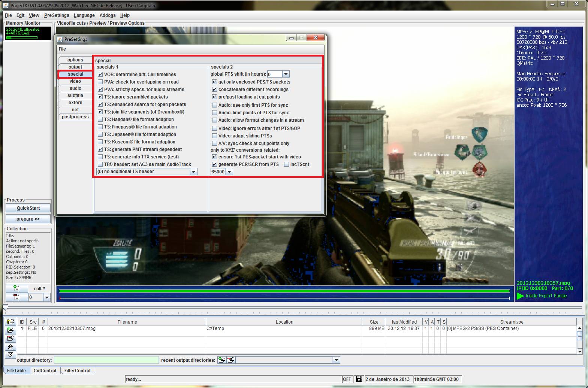Open the Language menu
This screenshot has width=588, height=388.
[x=84, y=15]
